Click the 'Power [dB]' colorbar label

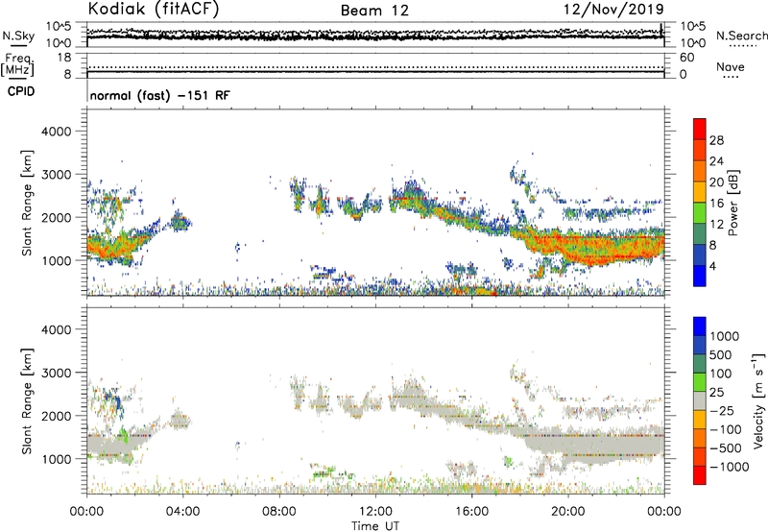(x=732, y=203)
